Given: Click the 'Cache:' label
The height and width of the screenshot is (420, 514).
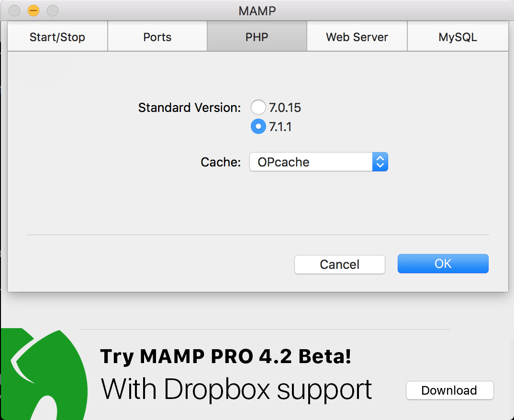Looking at the screenshot, I should 221,162.
